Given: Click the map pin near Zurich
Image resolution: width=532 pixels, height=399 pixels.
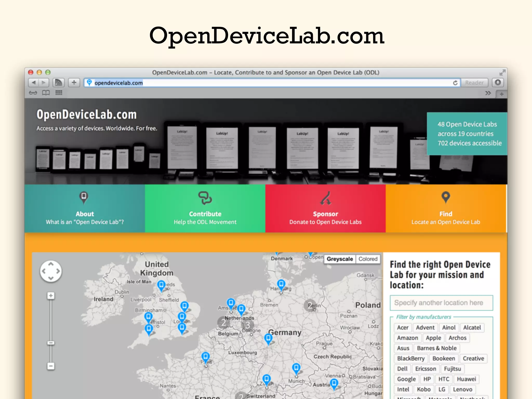Looking at the screenshot, I should pyautogui.click(x=267, y=380).
